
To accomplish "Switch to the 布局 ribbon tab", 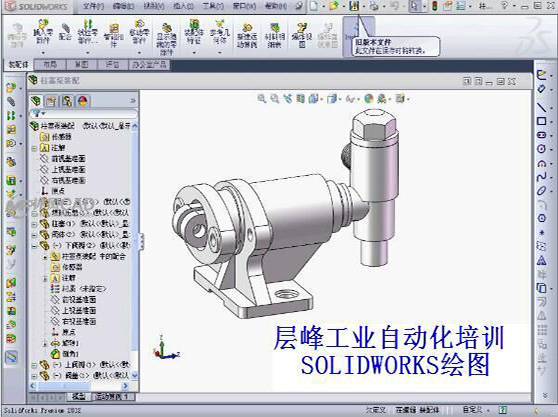I will point(50,64).
